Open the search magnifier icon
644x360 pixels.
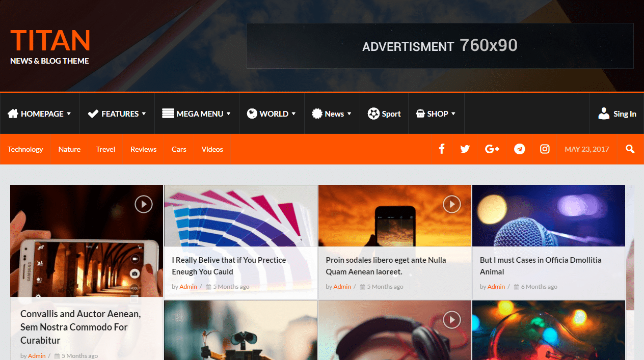tap(630, 149)
